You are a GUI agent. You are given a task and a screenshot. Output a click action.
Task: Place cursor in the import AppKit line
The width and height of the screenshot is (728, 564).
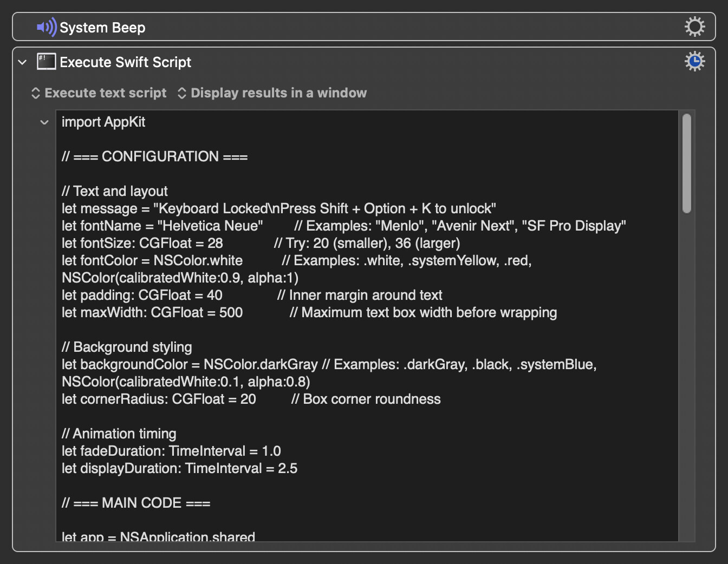point(103,122)
